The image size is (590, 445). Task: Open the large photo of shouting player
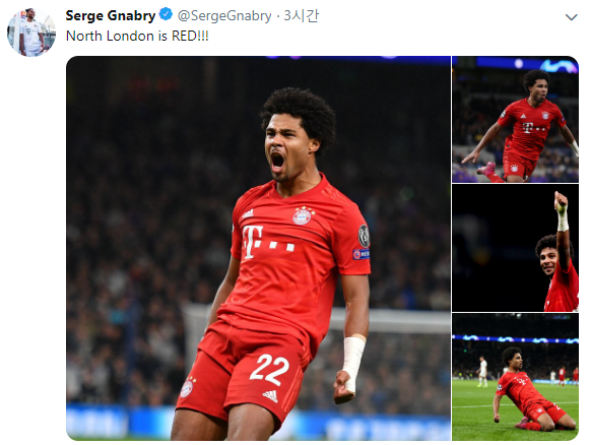(x=259, y=248)
